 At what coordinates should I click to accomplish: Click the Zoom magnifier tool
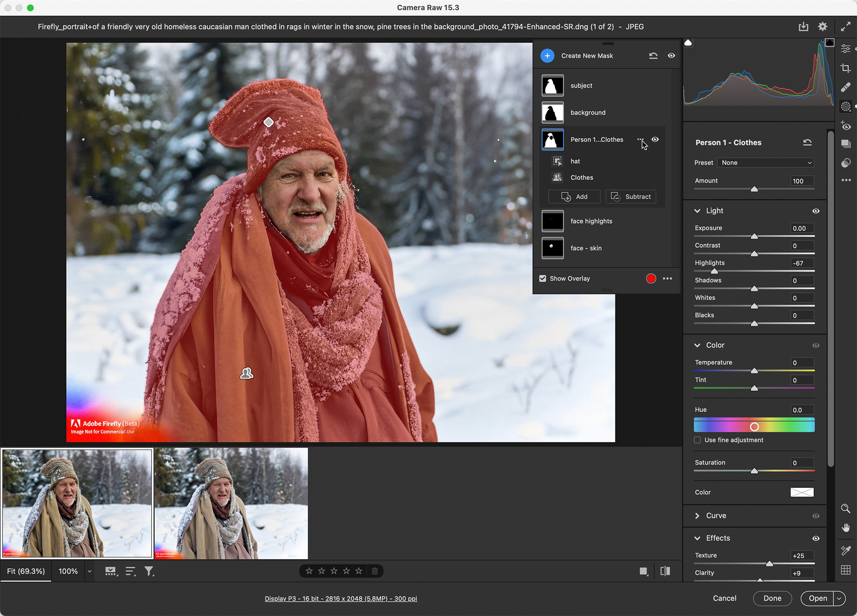pos(845,508)
